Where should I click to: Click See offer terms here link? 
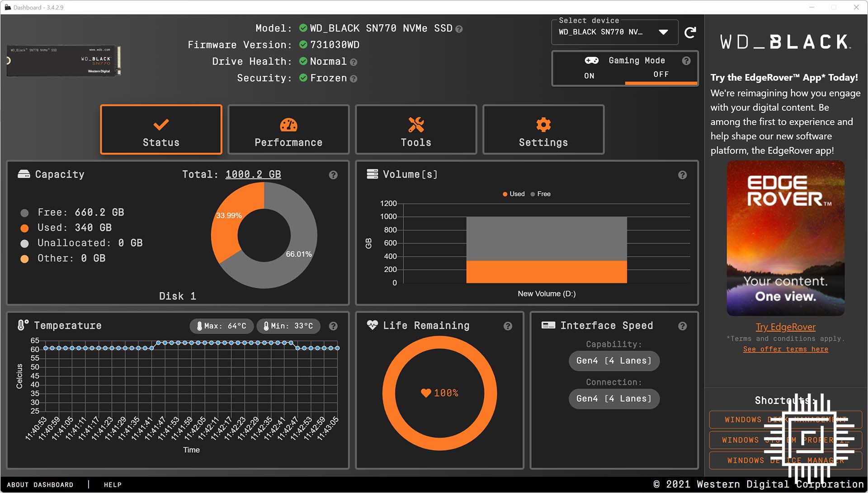coord(786,349)
